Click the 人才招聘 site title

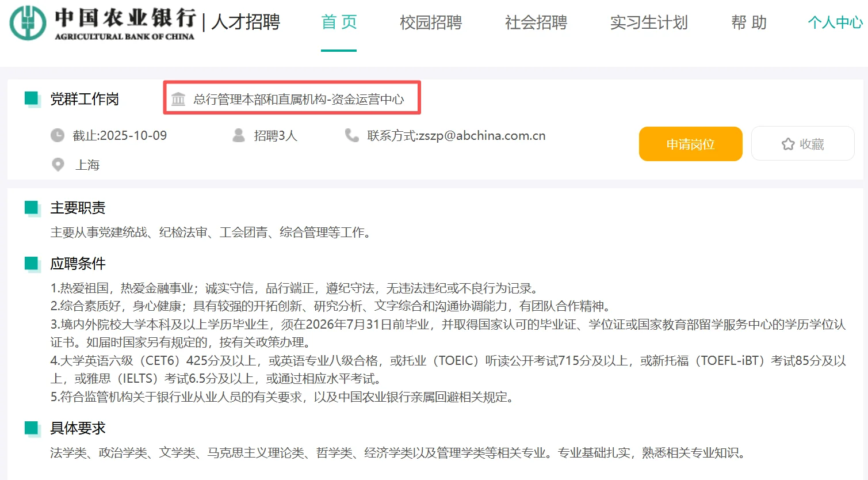coord(246,22)
